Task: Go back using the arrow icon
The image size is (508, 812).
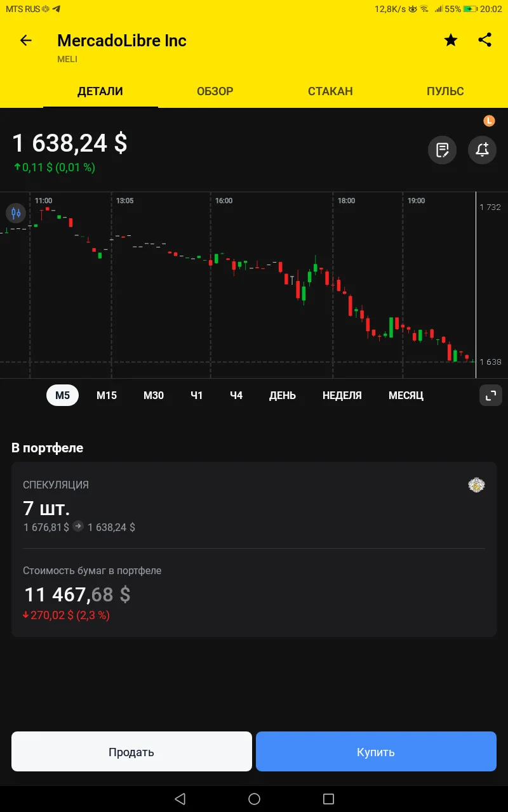Action: pyautogui.click(x=25, y=41)
